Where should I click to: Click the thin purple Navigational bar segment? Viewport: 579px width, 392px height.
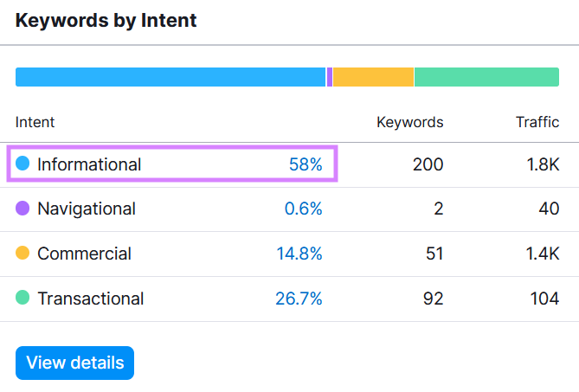pos(330,77)
